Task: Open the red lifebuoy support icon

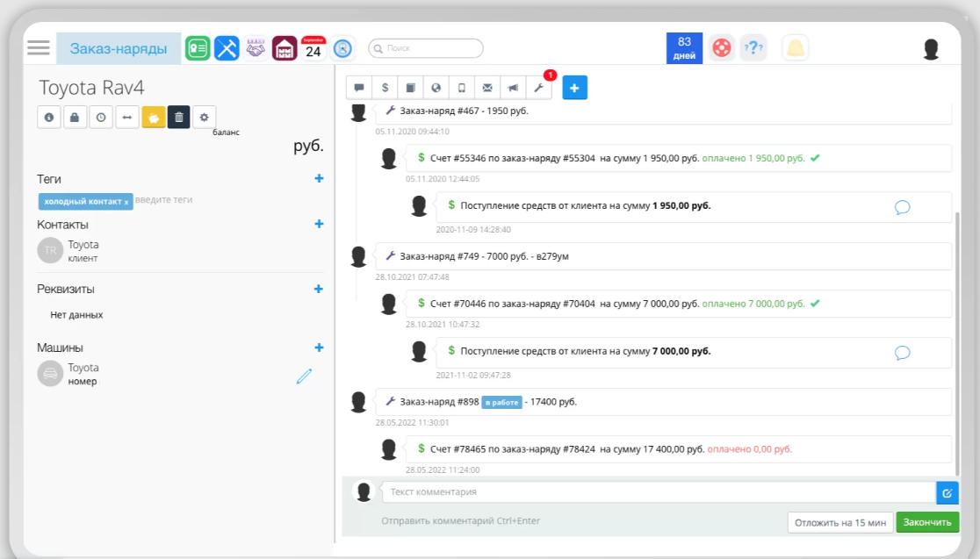Action: tap(722, 47)
